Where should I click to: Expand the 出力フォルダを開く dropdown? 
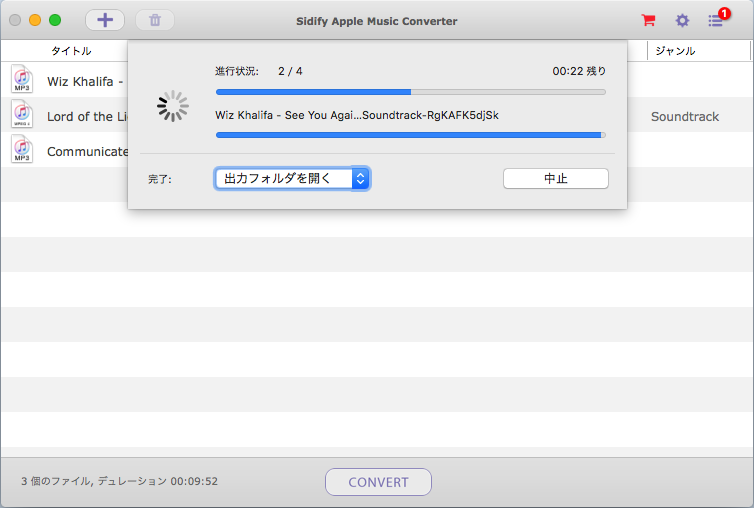292,178
